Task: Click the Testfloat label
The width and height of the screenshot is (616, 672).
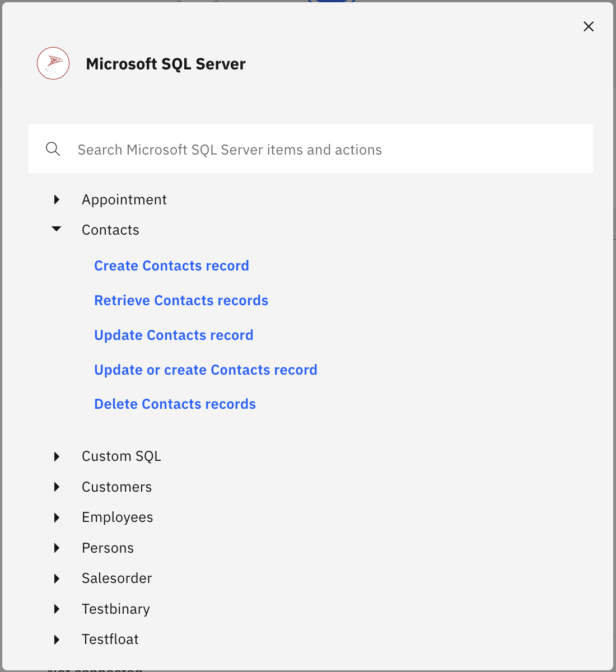Action: (110, 640)
